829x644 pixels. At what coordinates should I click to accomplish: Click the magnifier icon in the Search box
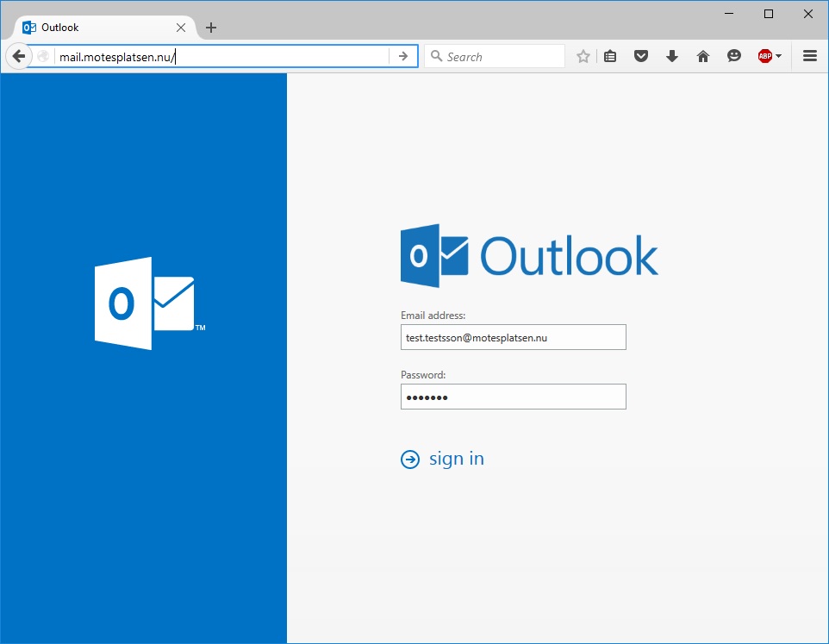tap(436, 56)
